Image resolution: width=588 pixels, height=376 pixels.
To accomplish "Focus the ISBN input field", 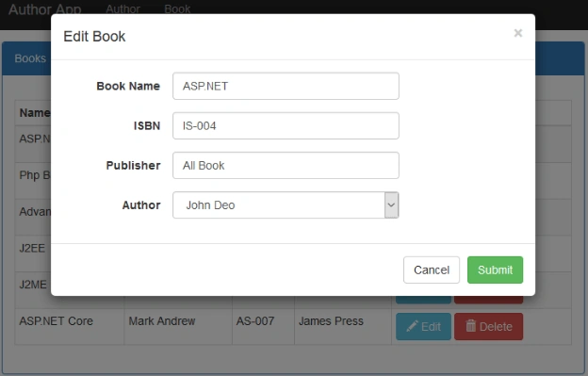I will coord(286,125).
